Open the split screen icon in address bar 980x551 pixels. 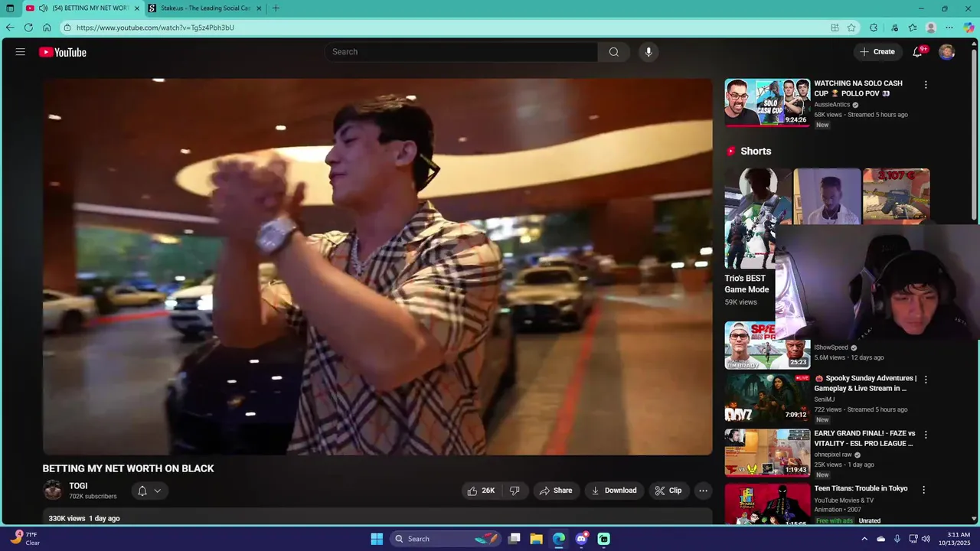click(x=835, y=28)
